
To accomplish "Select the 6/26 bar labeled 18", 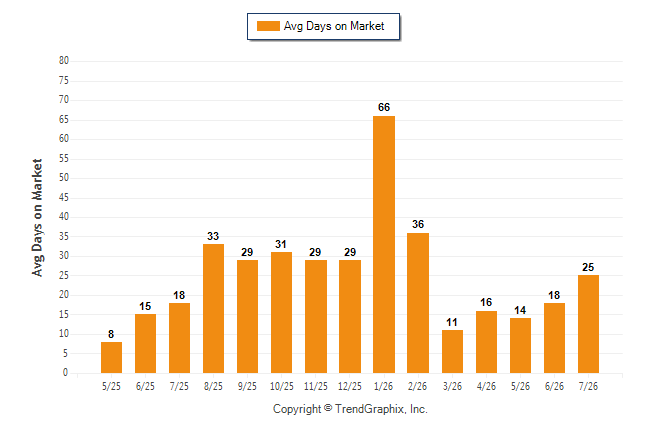I will (554, 338).
